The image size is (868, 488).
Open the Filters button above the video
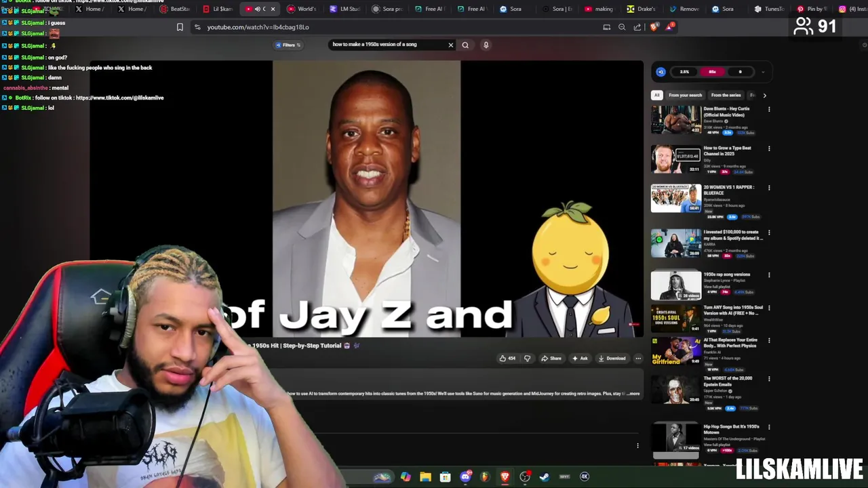click(x=288, y=45)
